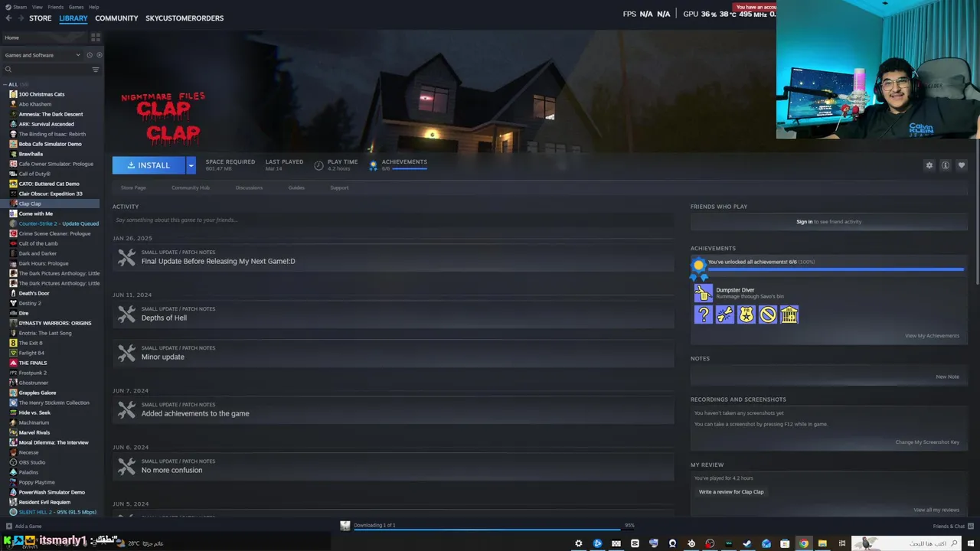Click Change My Screenshot Key
This screenshot has height=551, width=980.
coord(927,442)
